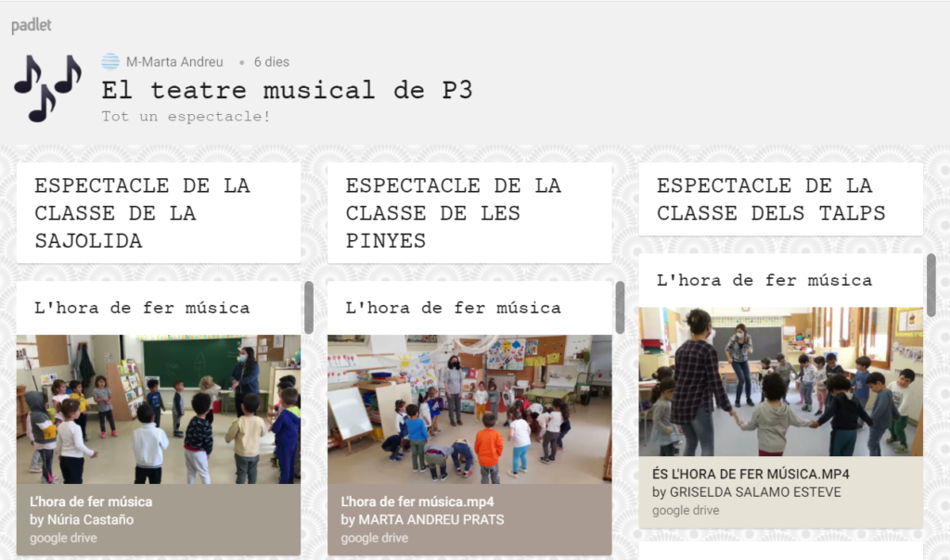Click the Sajolida class column header
Image resolution: width=950 pixels, height=560 pixels.
pyautogui.click(x=158, y=213)
